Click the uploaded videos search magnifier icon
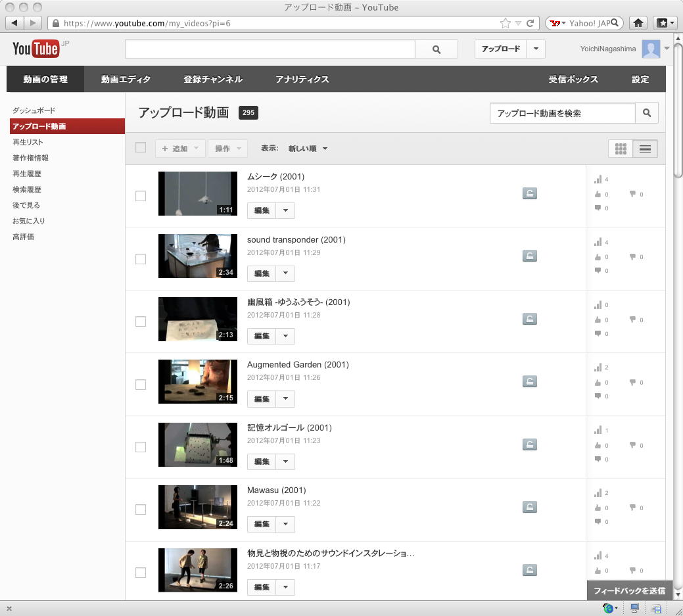 (647, 113)
